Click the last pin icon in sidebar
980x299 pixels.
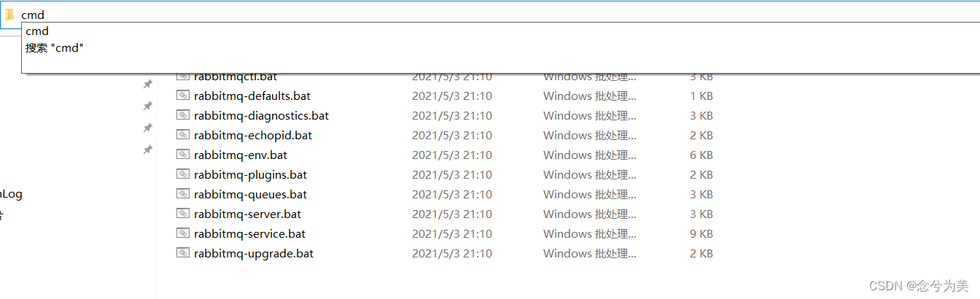(147, 150)
